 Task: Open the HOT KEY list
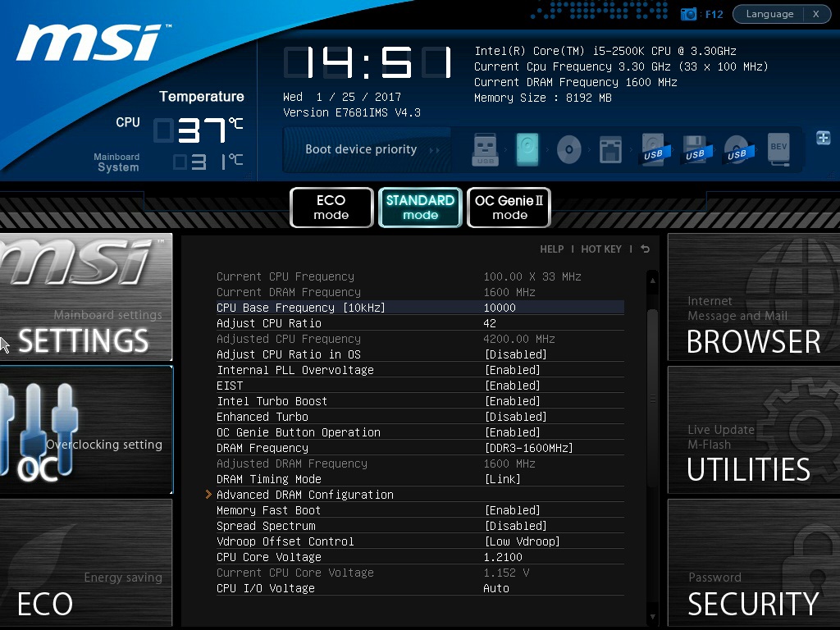601,249
